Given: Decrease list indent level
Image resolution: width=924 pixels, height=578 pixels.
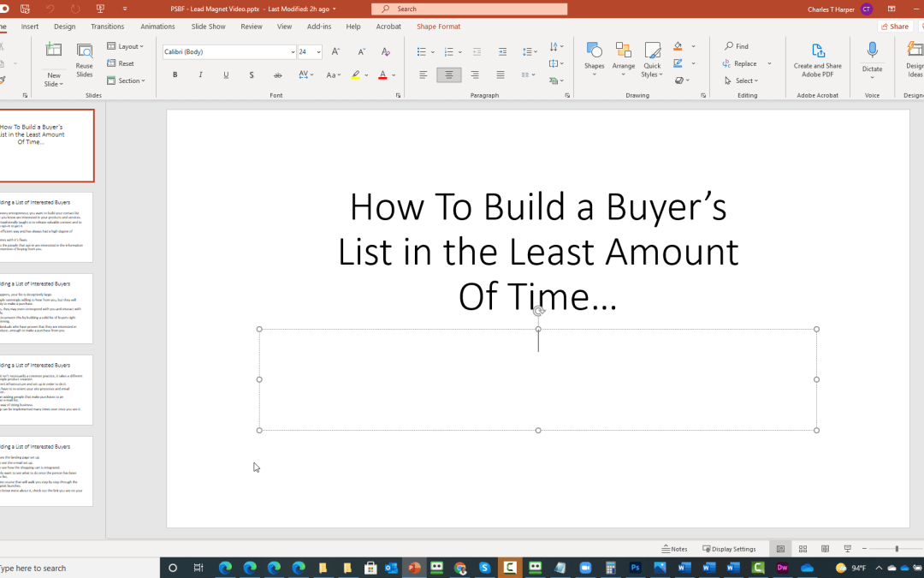Looking at the screenshot, I should point(477,52).
